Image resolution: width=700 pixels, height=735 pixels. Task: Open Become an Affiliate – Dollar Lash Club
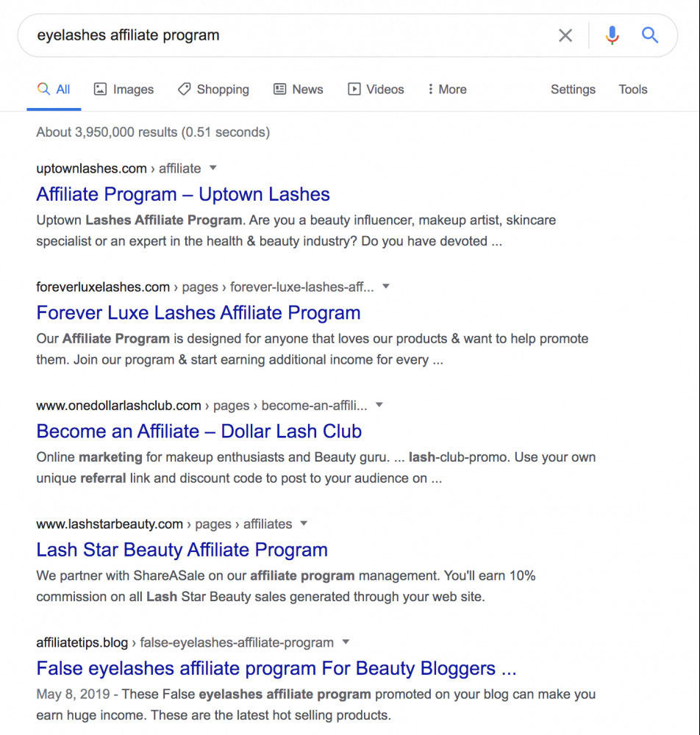click(199, 431)
